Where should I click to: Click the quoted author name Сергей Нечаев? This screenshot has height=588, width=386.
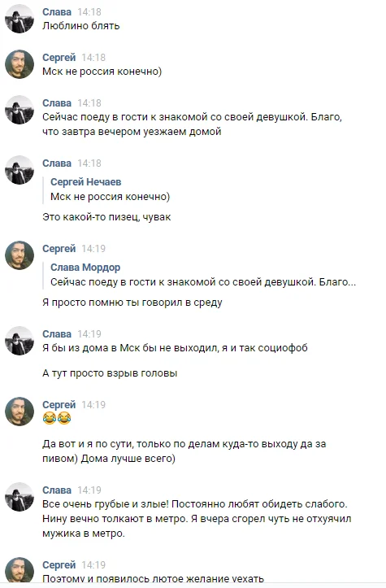[86, 182]
